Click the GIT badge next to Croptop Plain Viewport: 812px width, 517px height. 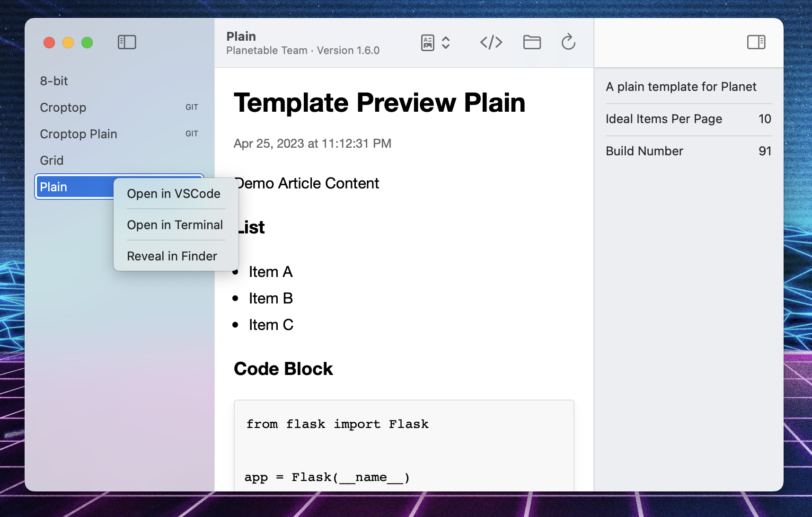[x=192, y=134]
